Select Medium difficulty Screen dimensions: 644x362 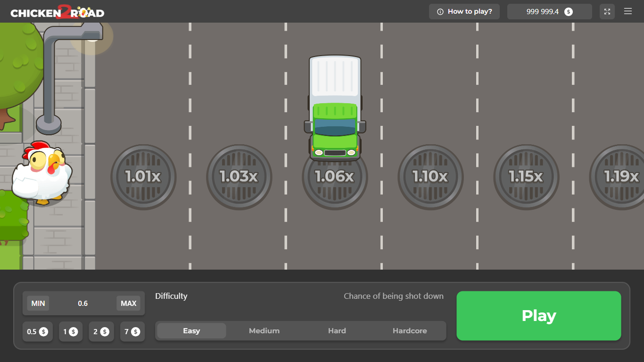pos(264,331)
